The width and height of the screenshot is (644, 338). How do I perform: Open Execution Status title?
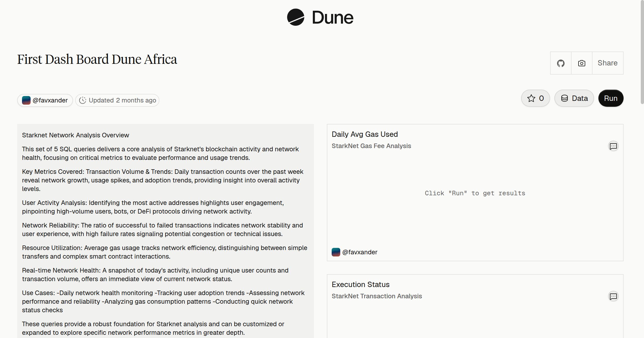click(x=361, y=284)
